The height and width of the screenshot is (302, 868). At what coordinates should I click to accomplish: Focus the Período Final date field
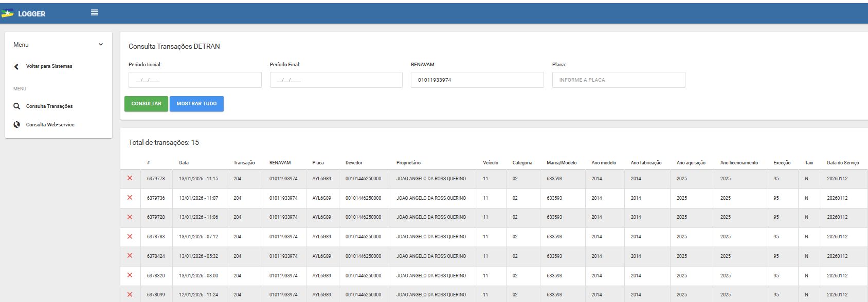pos(336,80)
